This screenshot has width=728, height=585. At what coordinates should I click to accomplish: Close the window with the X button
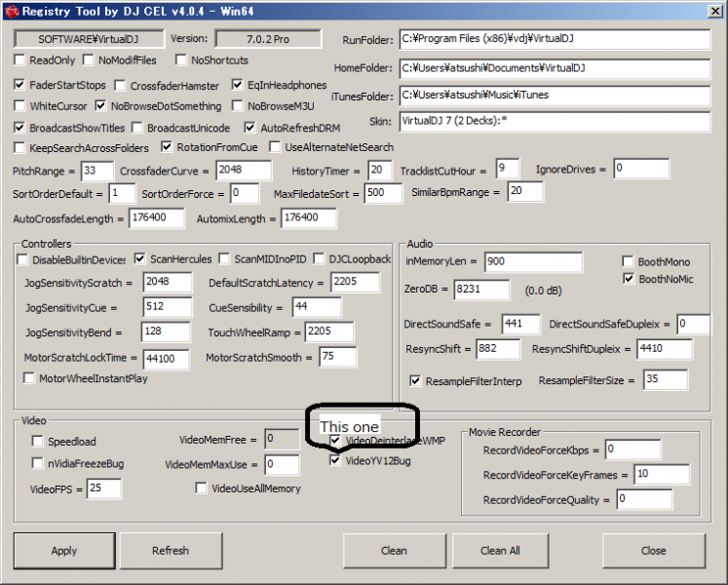715,11
